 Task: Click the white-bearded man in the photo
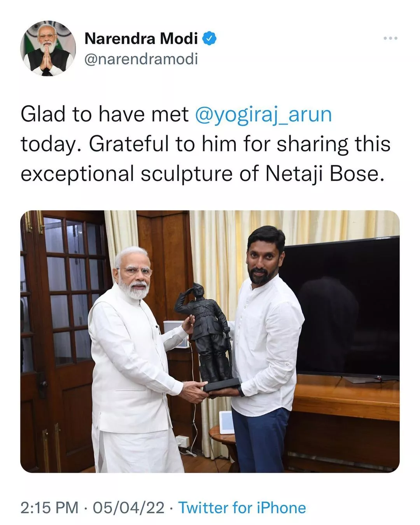pyautogui.click(x=132, y=350)
